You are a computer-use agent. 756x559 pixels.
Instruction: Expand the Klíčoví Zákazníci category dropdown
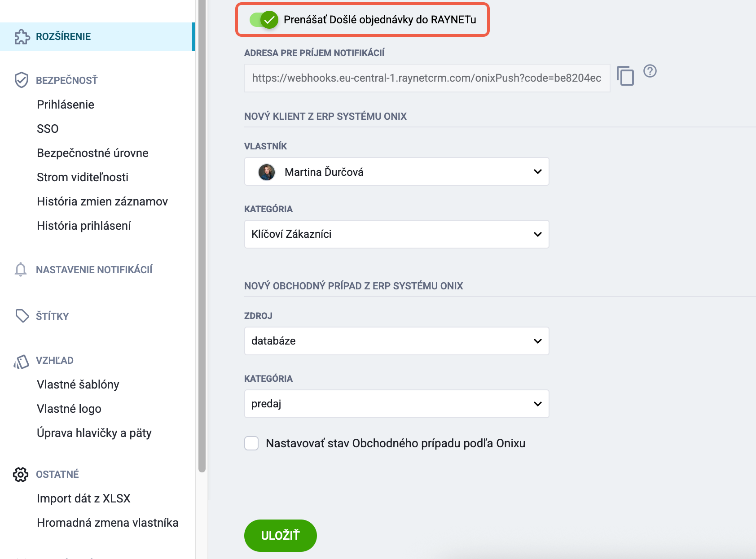coord(396,234)
